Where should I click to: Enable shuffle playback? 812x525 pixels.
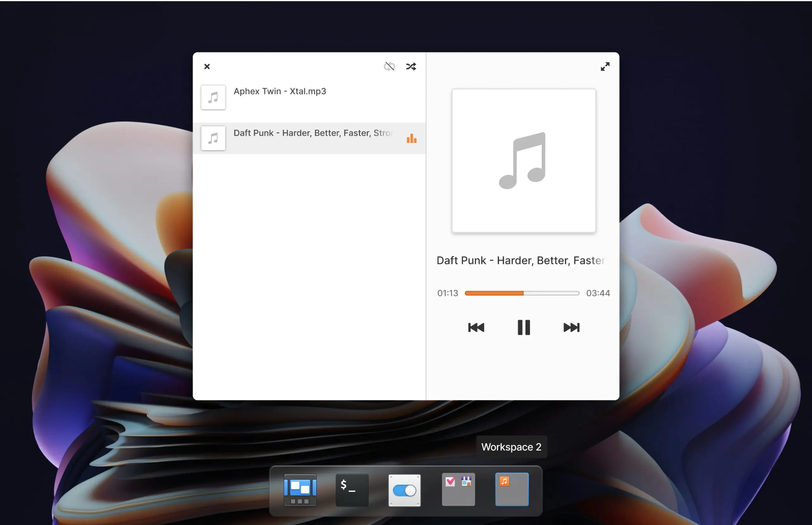(x=411, y=66)
